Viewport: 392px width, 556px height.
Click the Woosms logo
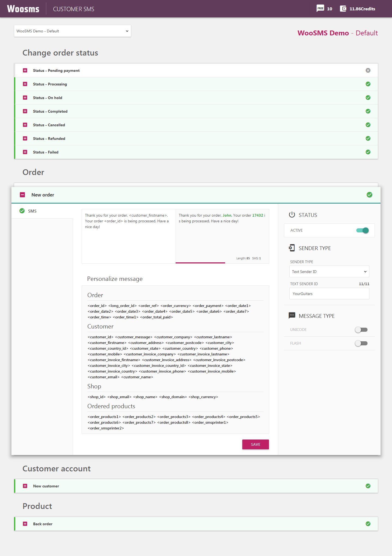(23, 9)
